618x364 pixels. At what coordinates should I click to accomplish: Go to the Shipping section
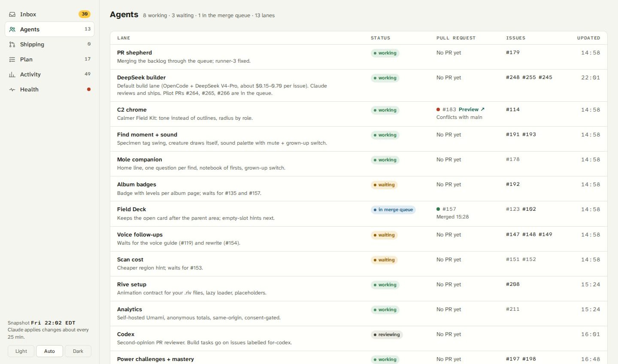[49, 44]
